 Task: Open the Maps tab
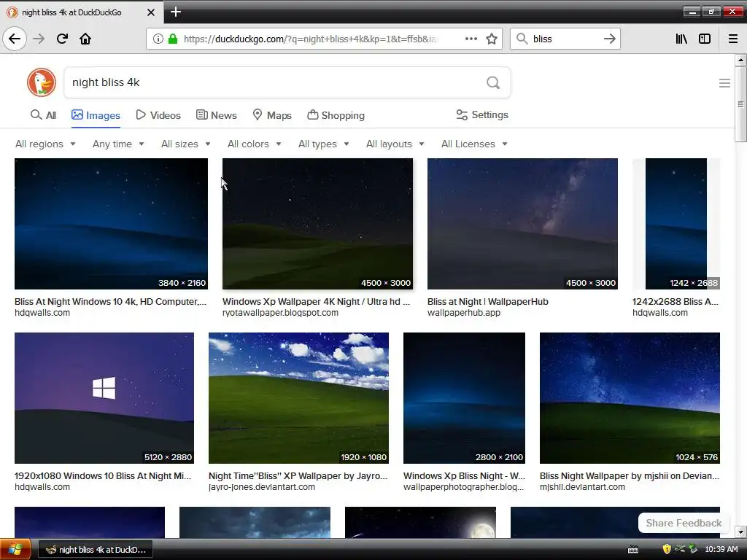[272, 115]
